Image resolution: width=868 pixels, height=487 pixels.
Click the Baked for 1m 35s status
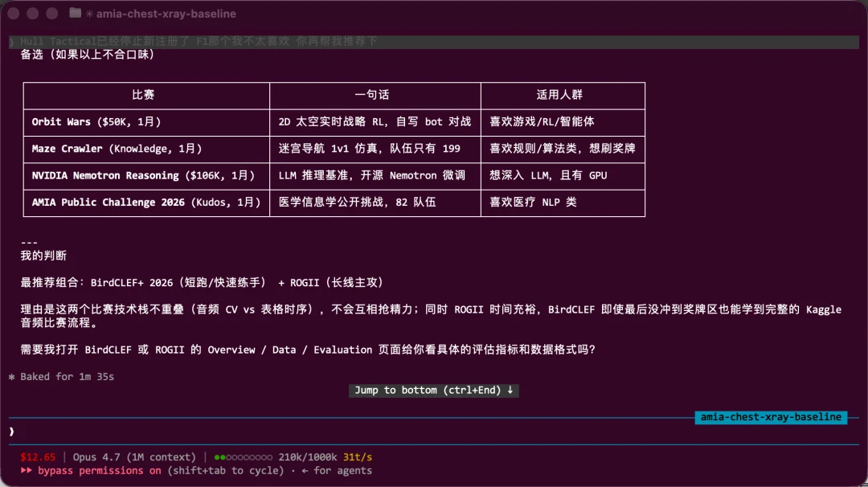pos(61,376)
